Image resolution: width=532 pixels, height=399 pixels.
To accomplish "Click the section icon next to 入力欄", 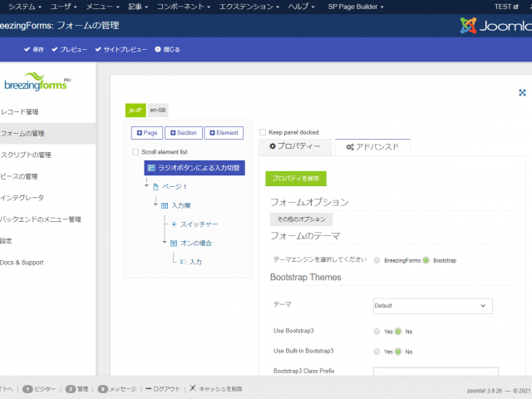I will click(165, 205).
